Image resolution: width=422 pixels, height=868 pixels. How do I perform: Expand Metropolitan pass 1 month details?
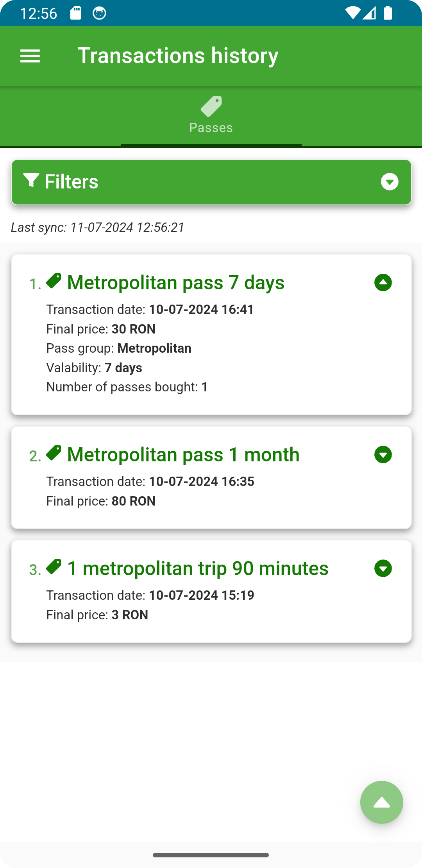click(x=383, y=454)
